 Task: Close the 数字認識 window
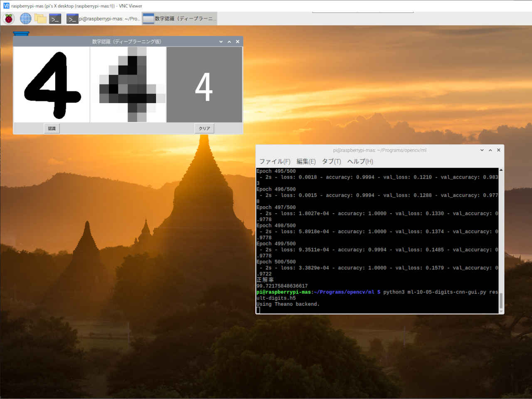238,42
